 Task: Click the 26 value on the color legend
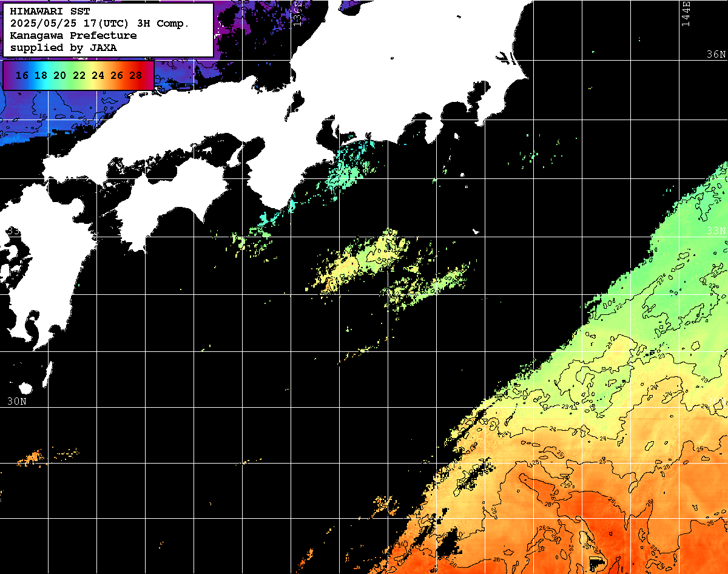[116, 76]
